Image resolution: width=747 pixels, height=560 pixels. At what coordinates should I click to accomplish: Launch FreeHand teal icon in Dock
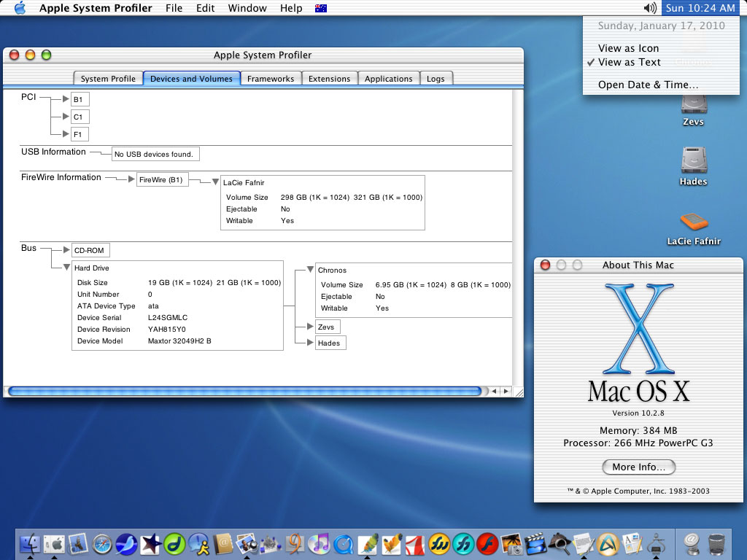pos(463,544)
